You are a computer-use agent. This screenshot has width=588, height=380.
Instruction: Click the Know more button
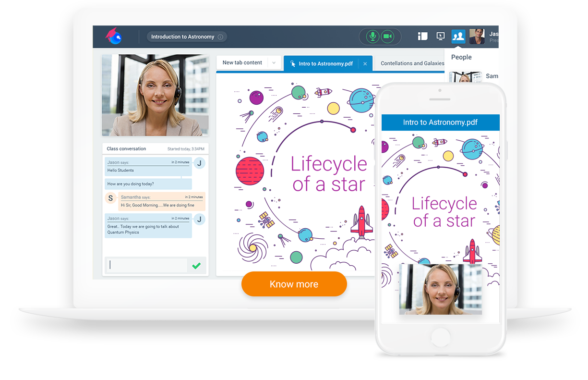[x=294, y=284]
